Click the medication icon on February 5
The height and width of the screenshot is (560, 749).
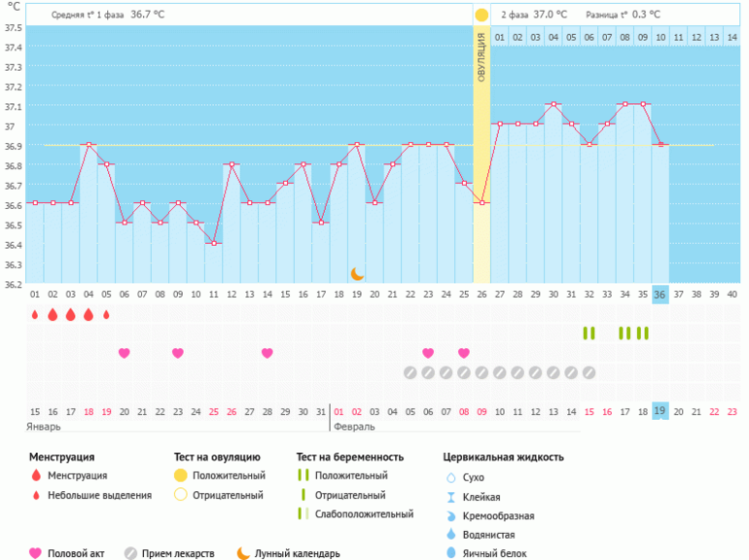[410, 372]
